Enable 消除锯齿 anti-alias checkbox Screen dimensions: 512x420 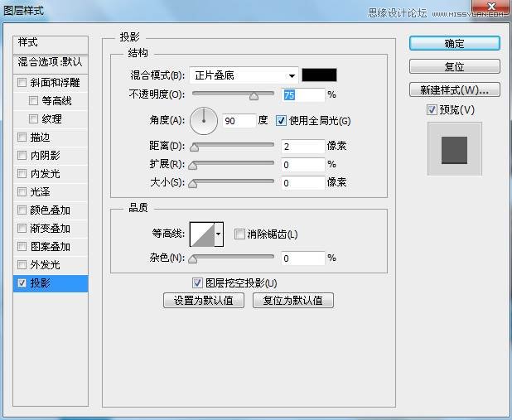point(239,234)
